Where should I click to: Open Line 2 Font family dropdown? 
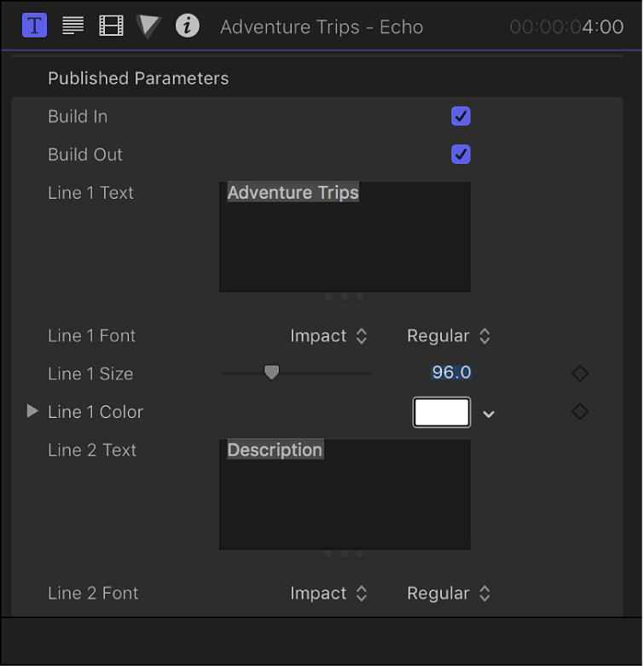[x=328, y=594]
